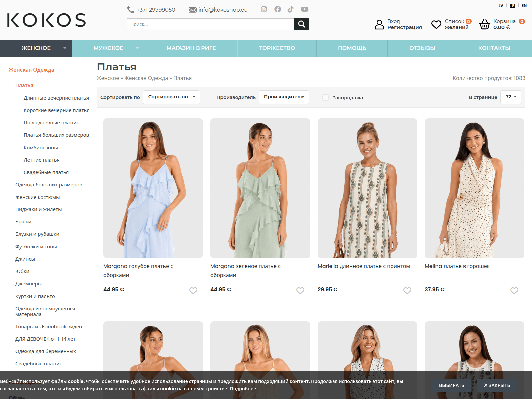Select Куртки и пальто category
This screenshot has width=532, height=399.
pyautogui.click(x=35, y=296)
